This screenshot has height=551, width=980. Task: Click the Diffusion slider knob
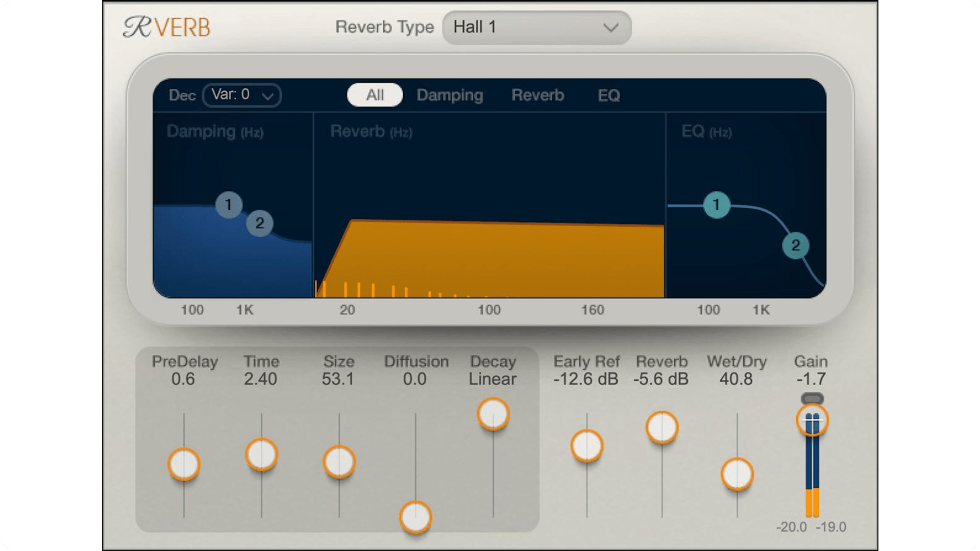click(x=415, y=517)
